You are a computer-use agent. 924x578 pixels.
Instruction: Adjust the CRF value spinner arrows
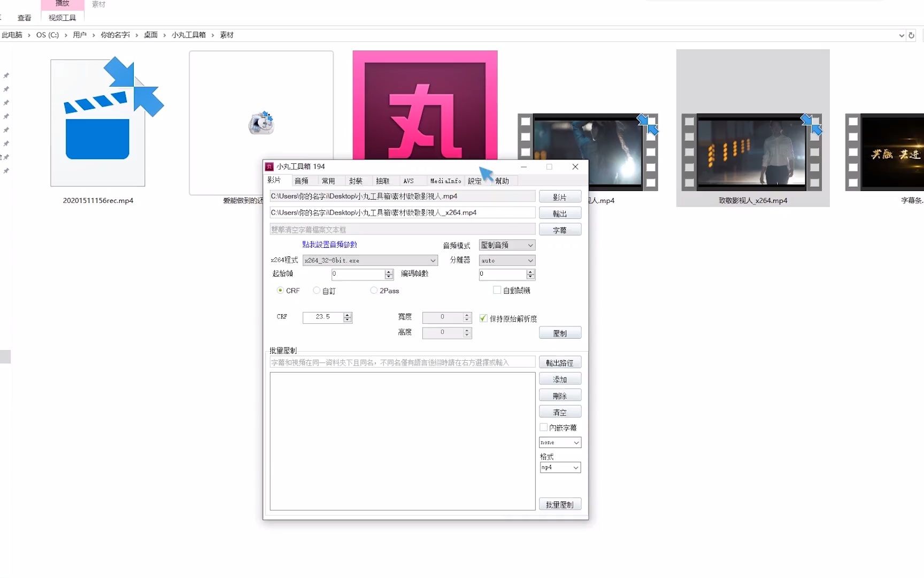348,317
